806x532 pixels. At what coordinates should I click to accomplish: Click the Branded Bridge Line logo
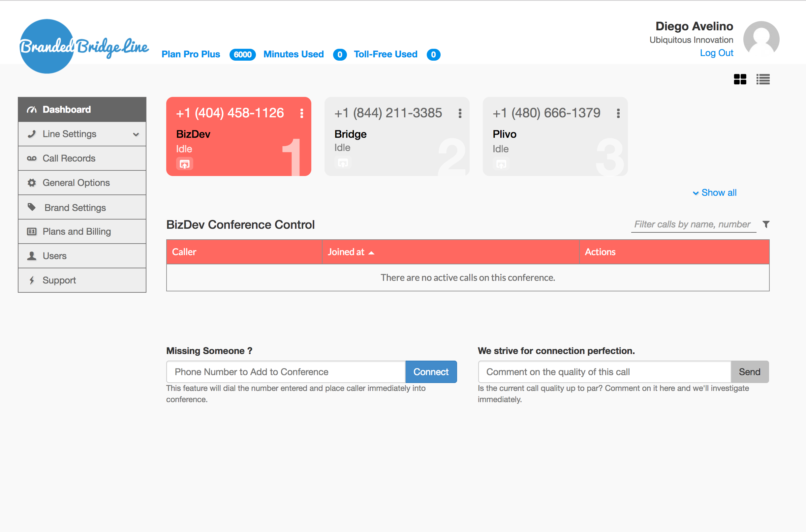(x=83, y=46)
